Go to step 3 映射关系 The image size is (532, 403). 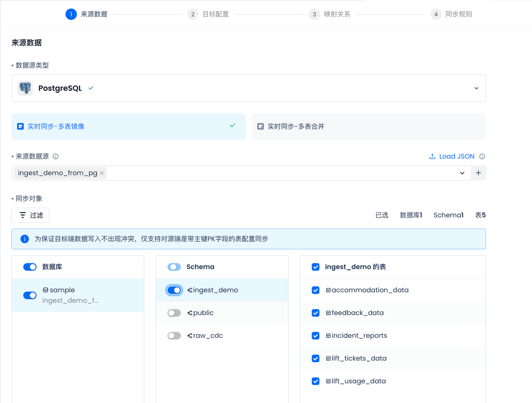tap(330, 14)
